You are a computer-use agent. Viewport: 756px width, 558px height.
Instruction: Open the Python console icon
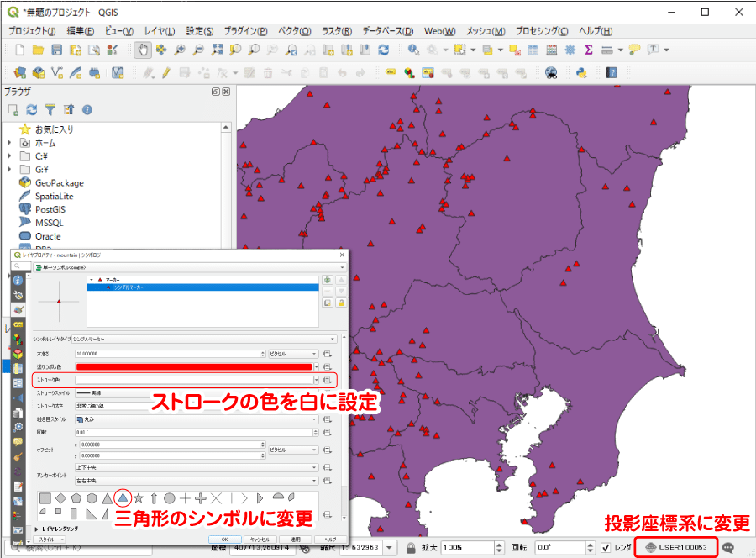[581, 73]
